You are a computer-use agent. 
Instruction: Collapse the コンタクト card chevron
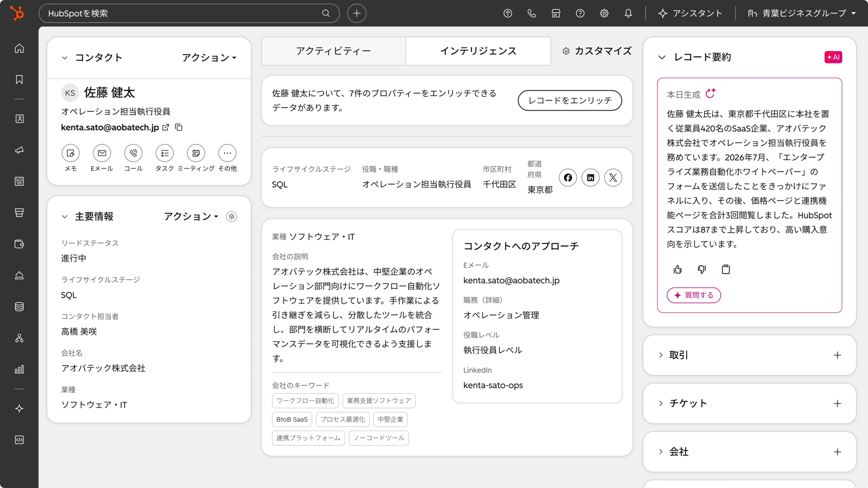point(65,57)
